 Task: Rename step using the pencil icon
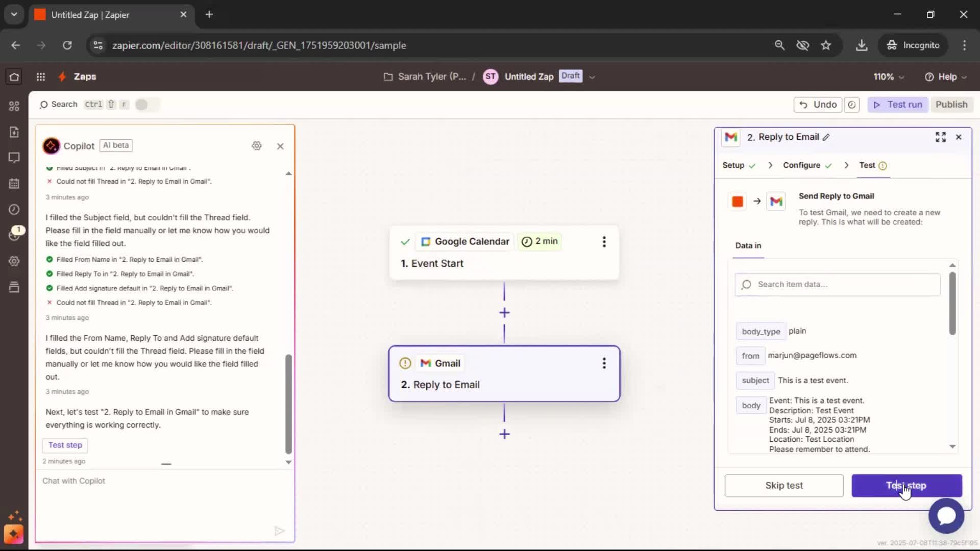826,137
